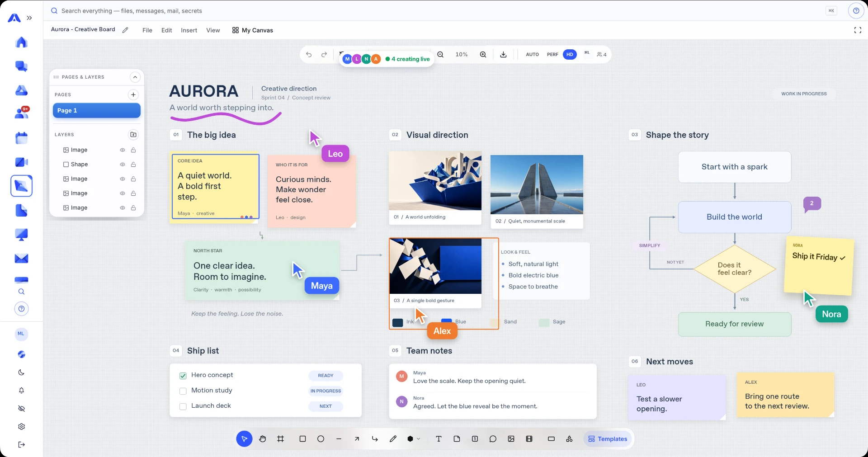Open the 10% zoom level menu
The height and width of the screenshot is (457, 868).
pos(462,55)
